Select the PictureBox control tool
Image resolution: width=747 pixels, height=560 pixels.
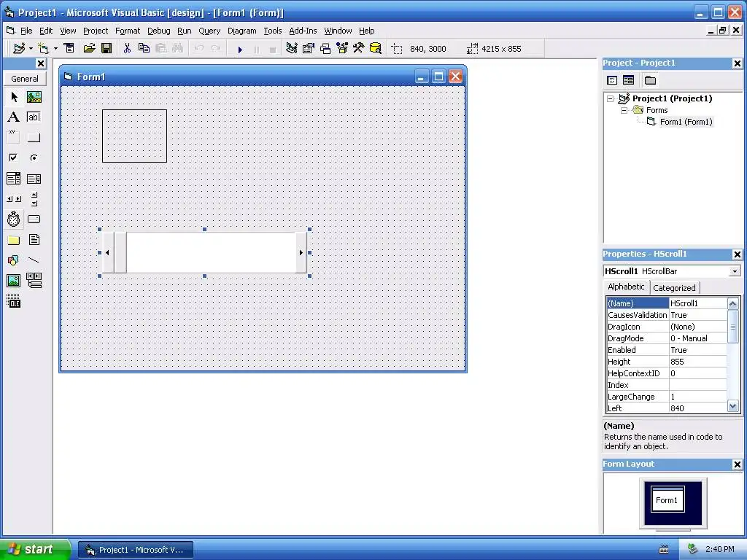[x=34, y=97]
